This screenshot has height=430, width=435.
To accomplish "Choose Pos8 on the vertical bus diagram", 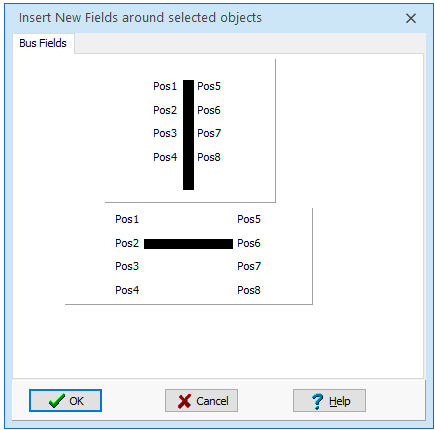I will pyautogui.click(x=209, y=157).
